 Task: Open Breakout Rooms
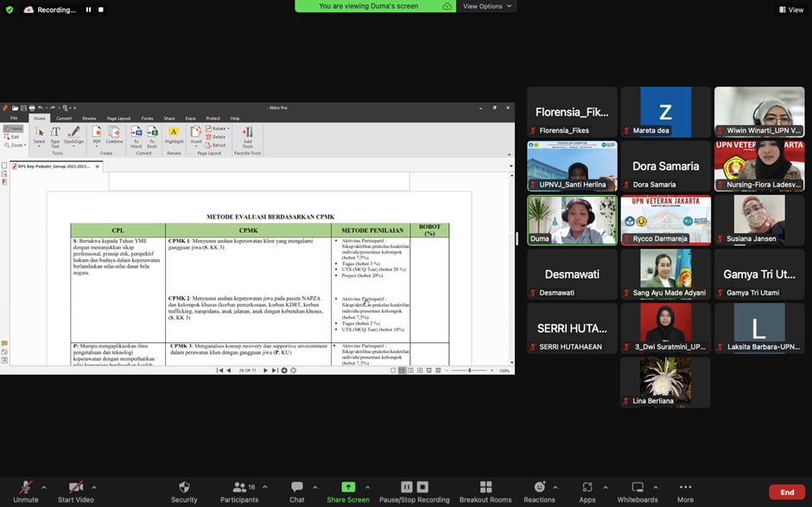485,488
